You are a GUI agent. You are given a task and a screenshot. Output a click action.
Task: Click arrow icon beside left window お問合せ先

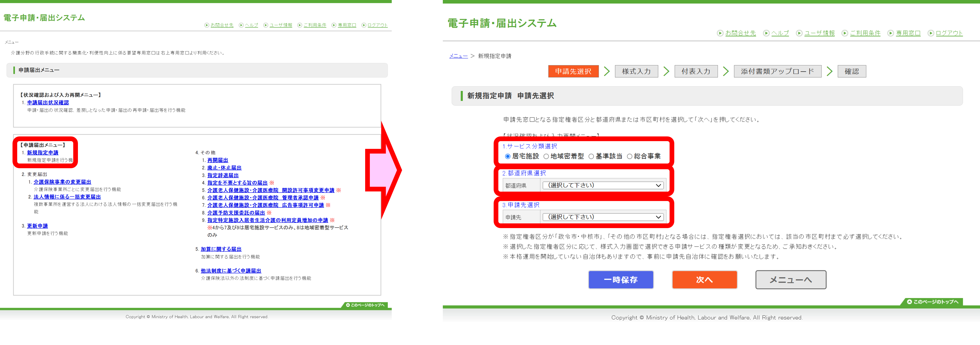[207, 25]
